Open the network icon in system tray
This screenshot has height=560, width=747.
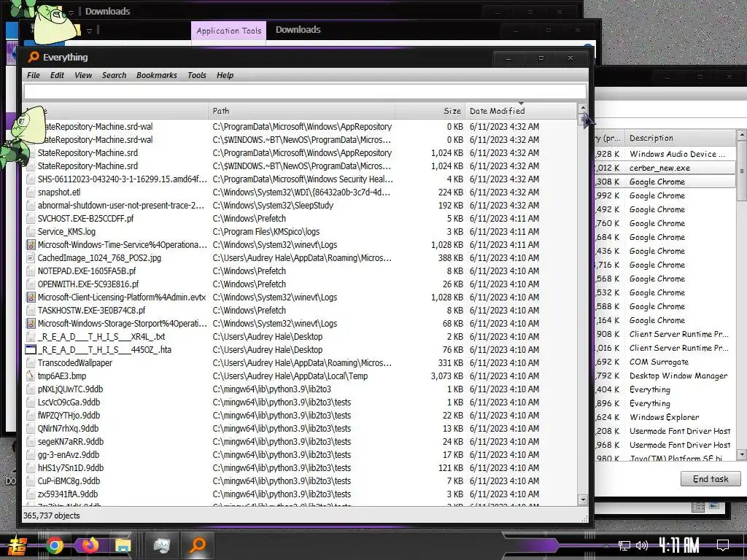624,545
